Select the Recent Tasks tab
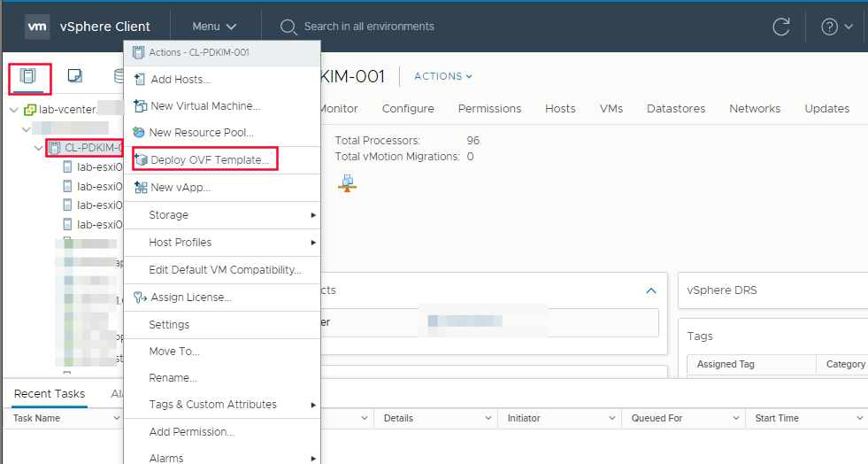This screenshot has height=464, width=868. coord(50,394)
